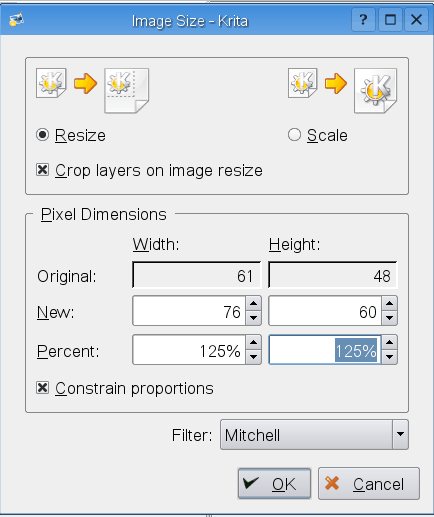Click the New width input field
434x517 pixels.
(x=189, y=311)
